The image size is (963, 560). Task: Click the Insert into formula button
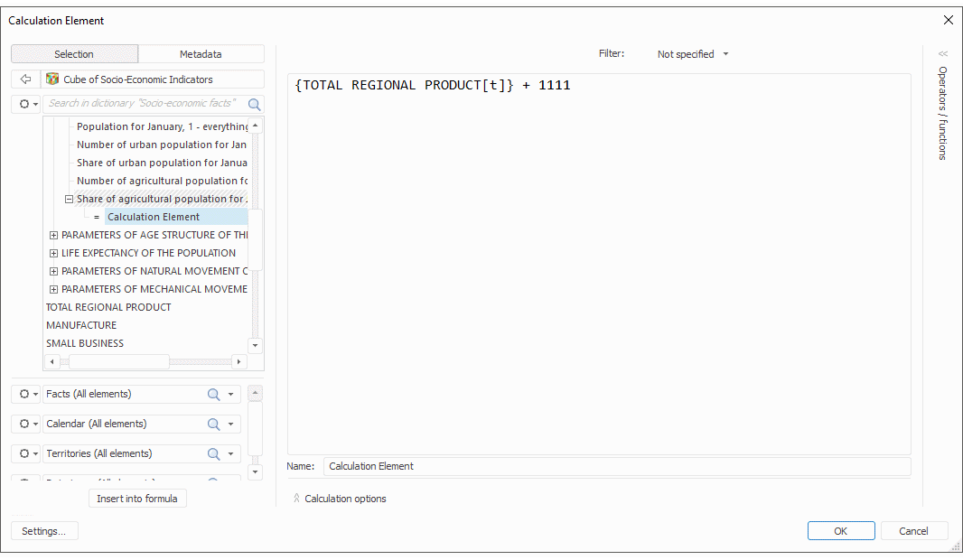pyautogui.click(x=137, y=499)
